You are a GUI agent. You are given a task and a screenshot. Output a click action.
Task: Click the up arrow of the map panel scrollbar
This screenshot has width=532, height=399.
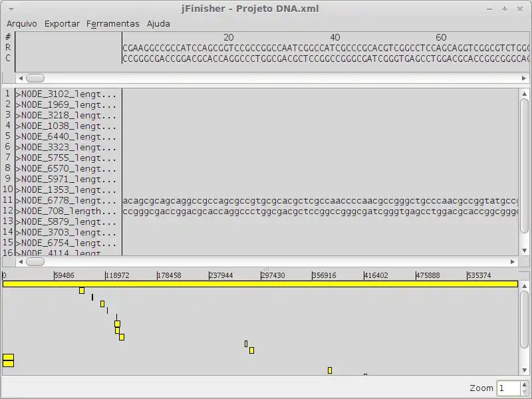coord(525,286)
